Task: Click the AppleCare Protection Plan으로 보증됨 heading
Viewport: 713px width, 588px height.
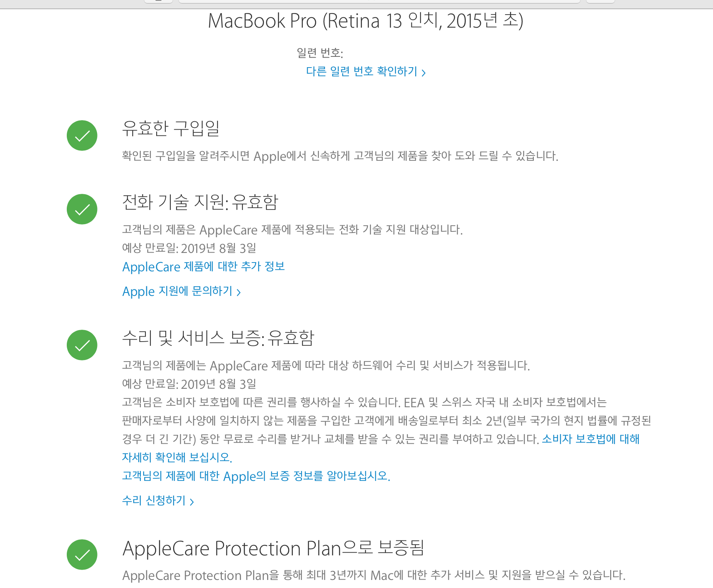Action: (x=273, y=548)
